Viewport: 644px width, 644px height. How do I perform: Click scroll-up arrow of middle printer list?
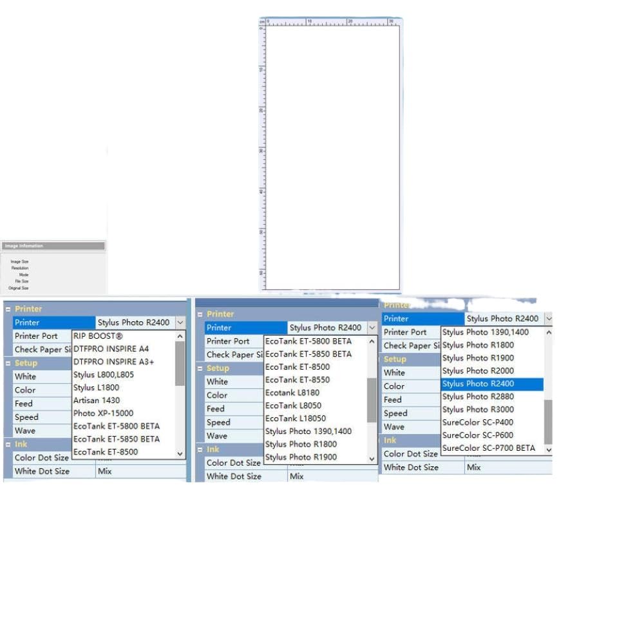[372, 341]
